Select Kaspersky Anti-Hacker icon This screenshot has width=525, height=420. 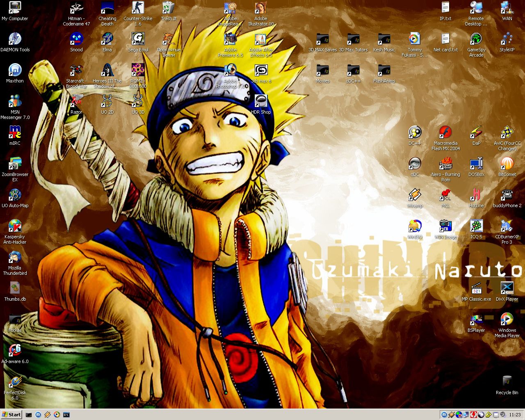[x=15, y=232]
